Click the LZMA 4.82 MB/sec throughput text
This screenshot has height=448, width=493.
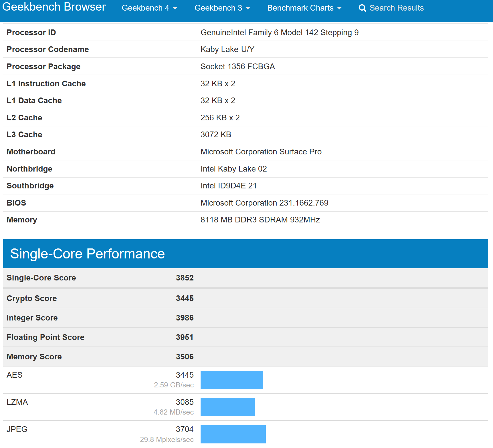[173, 412]
